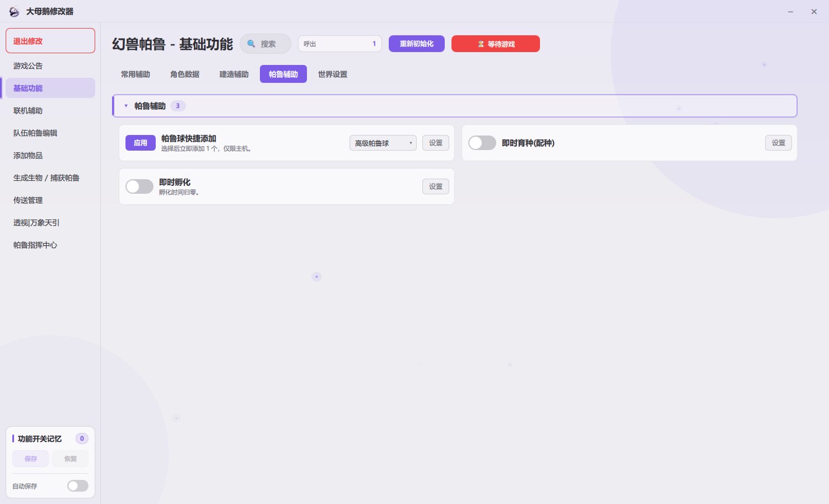Click the 帕鲁球快捷添加 label

(189, 138)
